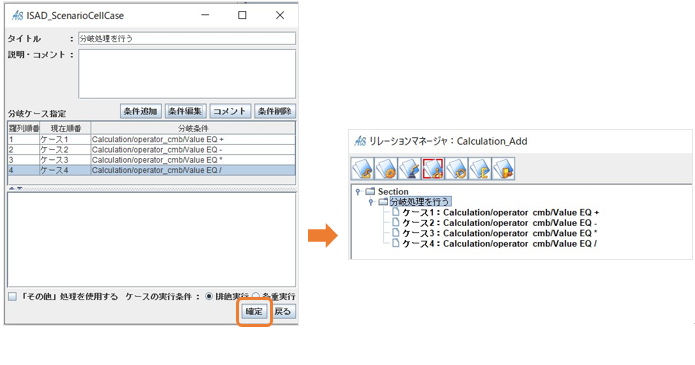This screenshot has height=365, width=695.
Task: Click the document icon of the ケース3 tree node
Action: (395, 233)
